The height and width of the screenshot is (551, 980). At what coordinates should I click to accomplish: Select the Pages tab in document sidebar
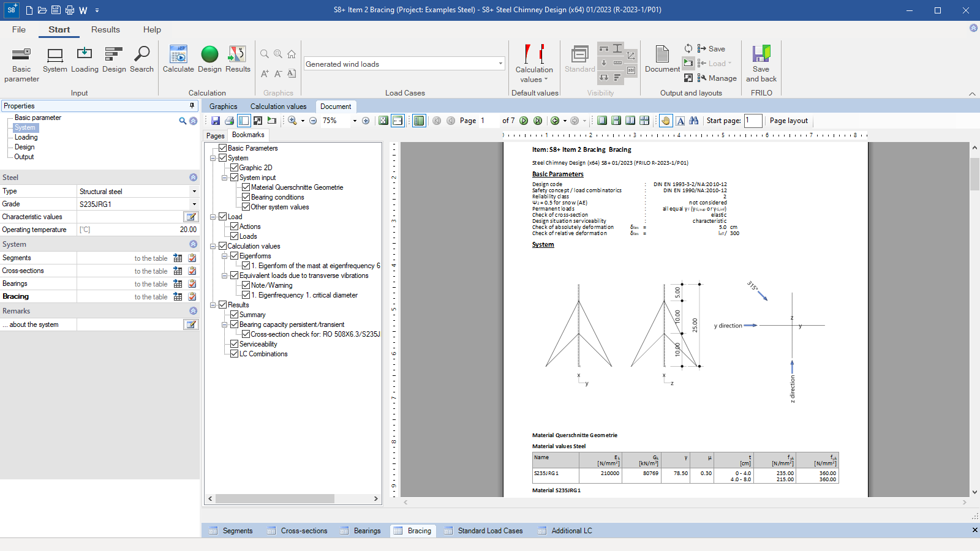(215, 136)
